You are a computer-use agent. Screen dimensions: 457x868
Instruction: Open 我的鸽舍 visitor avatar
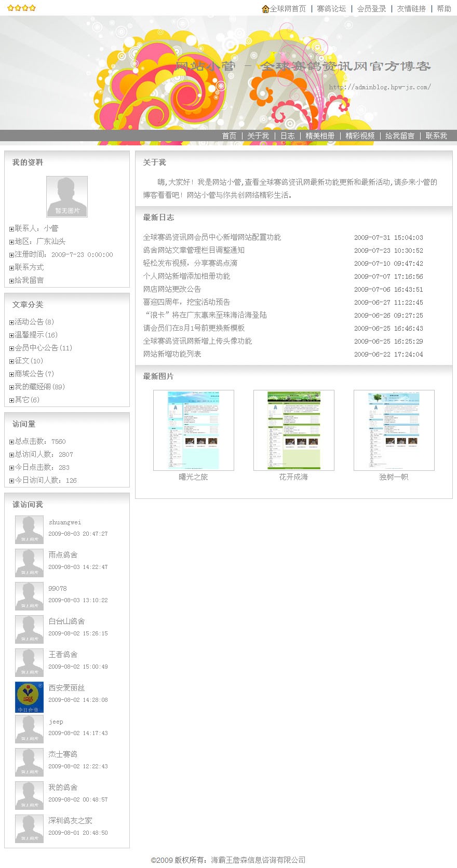(30, 795)
